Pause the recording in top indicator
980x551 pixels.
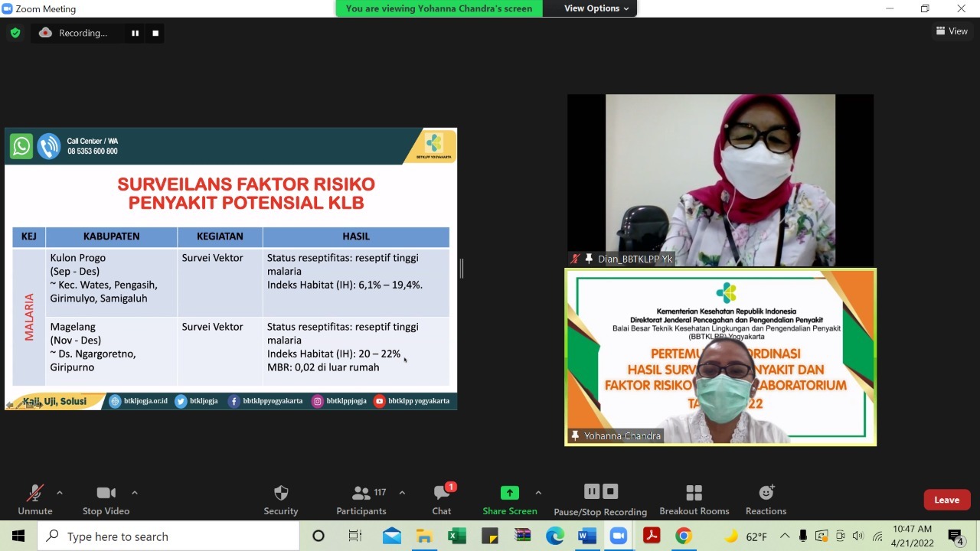pos(136,33)
